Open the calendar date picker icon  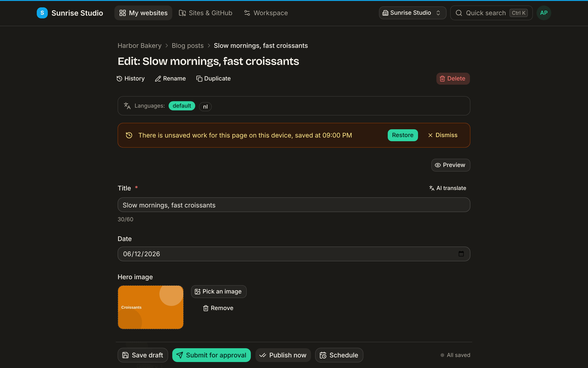tap(461, 254)
